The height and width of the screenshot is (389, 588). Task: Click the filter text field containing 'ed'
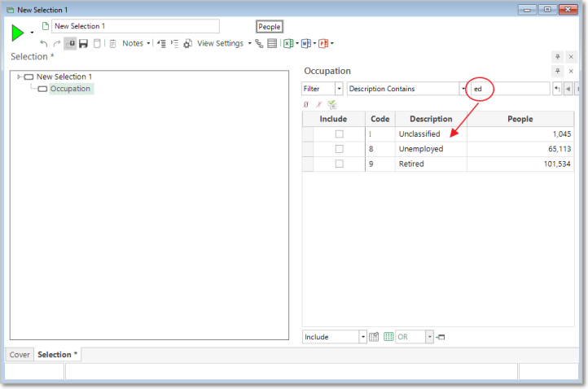coord(509,89)
